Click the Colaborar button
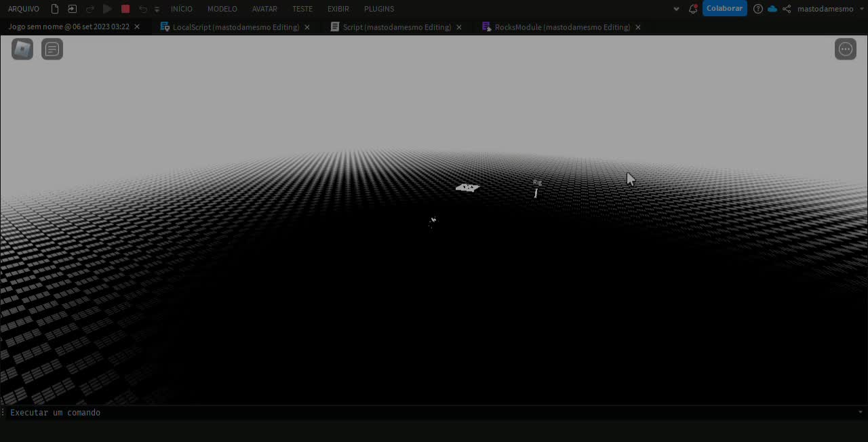 724,9
